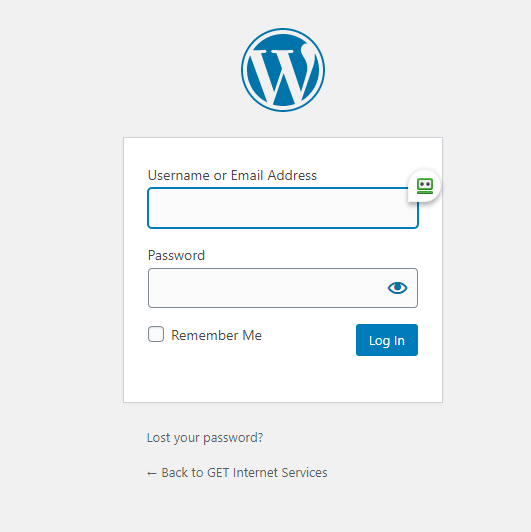Place cursor in the highlighted username box
The width and height of the screenshot is (531, 532).
[x=283, y=208]
